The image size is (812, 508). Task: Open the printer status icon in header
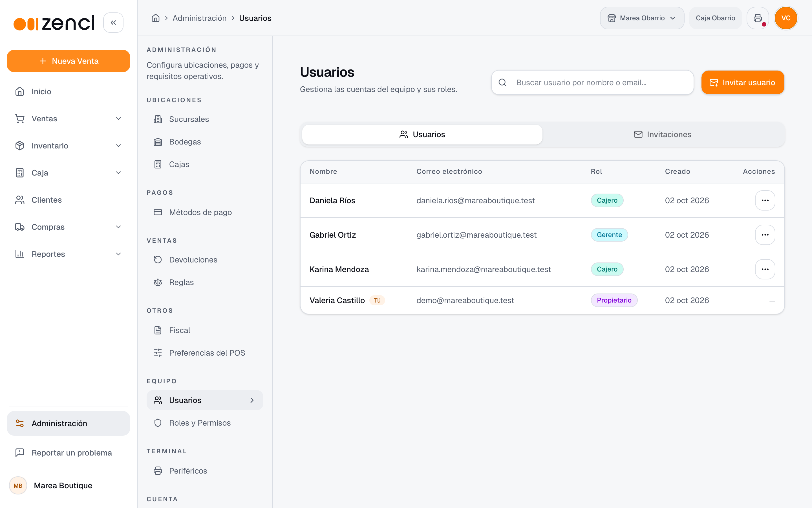[x=758, y=18]
